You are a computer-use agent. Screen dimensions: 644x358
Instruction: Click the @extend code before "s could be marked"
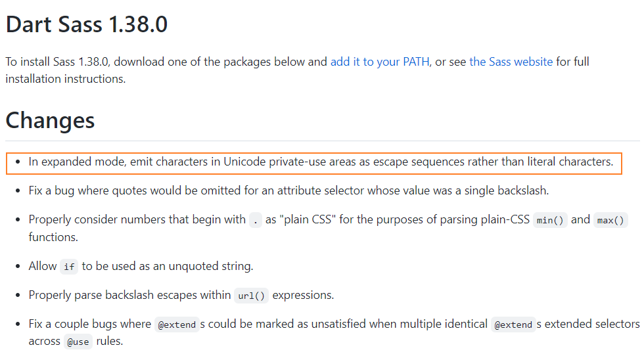[x=176, y=324]
